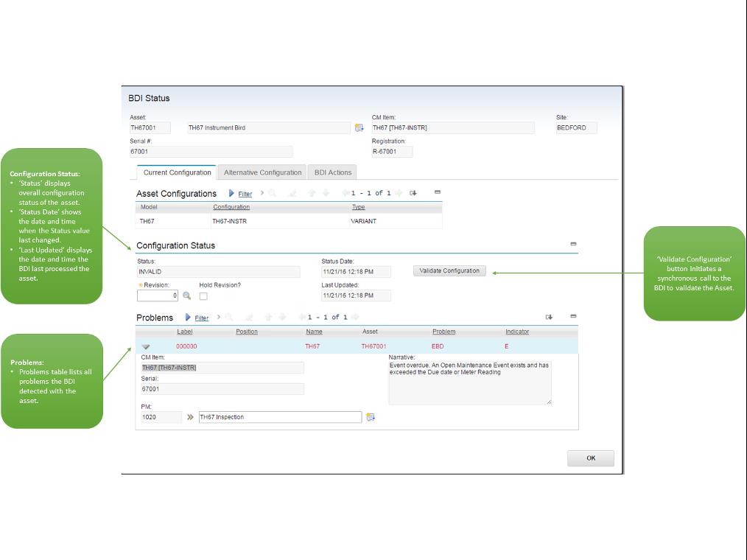Minimize the Configuration Status section
The height and width of the screenshot is (560, 747).
(x=573, y=244)
